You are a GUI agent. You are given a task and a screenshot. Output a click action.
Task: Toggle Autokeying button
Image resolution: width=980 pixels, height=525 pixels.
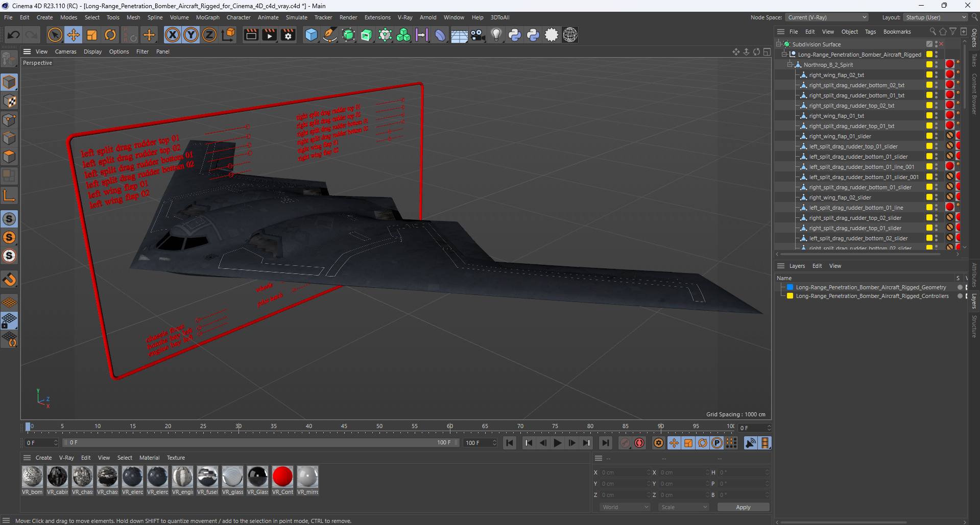639,443
